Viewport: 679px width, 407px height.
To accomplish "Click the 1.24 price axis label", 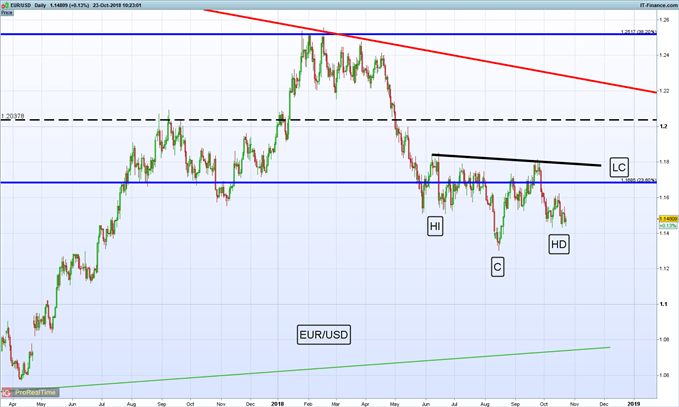I will 664,55.
